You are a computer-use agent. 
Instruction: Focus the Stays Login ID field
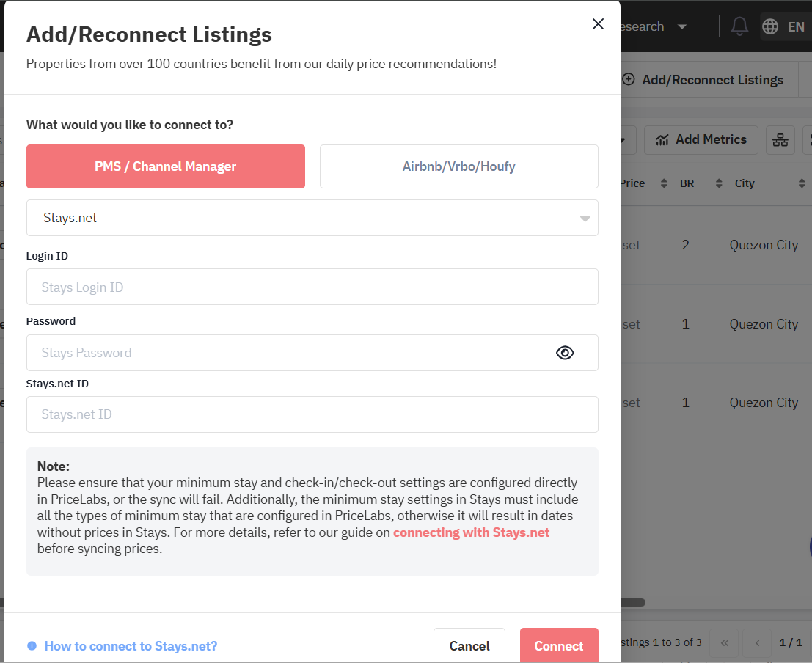tap(312, 287)
